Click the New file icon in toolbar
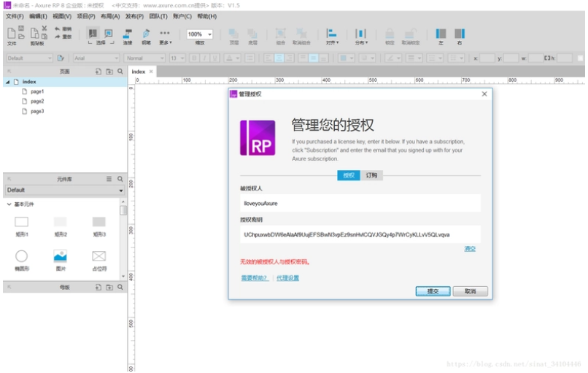The height and width of the screenshot is (373, 588). 11,34
